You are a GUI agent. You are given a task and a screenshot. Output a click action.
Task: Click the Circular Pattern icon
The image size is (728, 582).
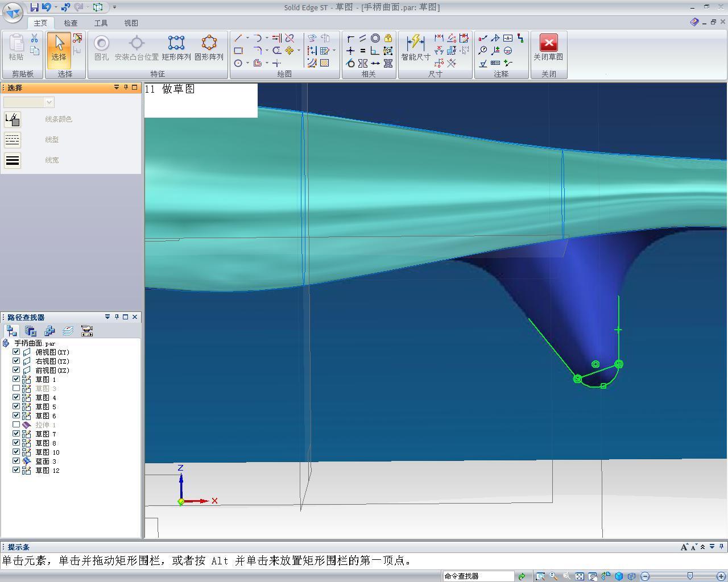pos(209,48)
